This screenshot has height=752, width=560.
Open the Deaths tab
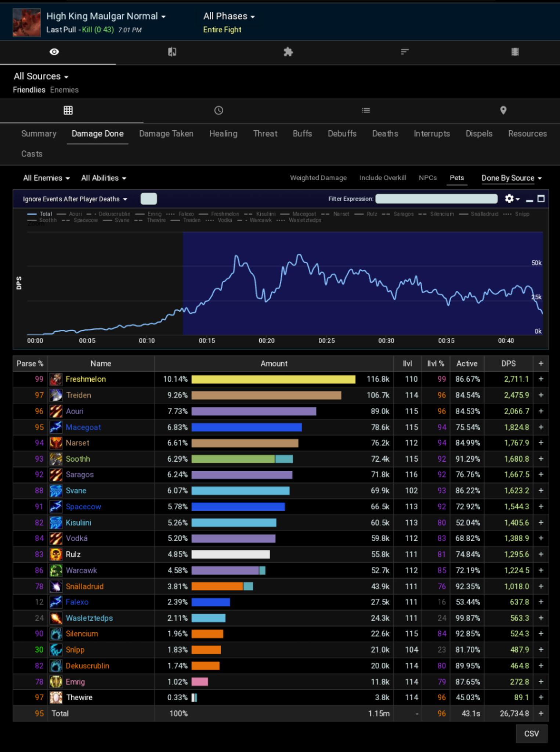tap(385, 134)
